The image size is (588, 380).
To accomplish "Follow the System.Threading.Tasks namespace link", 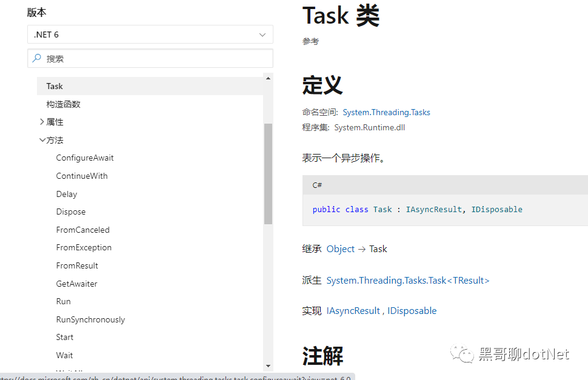I will point(386,113).
